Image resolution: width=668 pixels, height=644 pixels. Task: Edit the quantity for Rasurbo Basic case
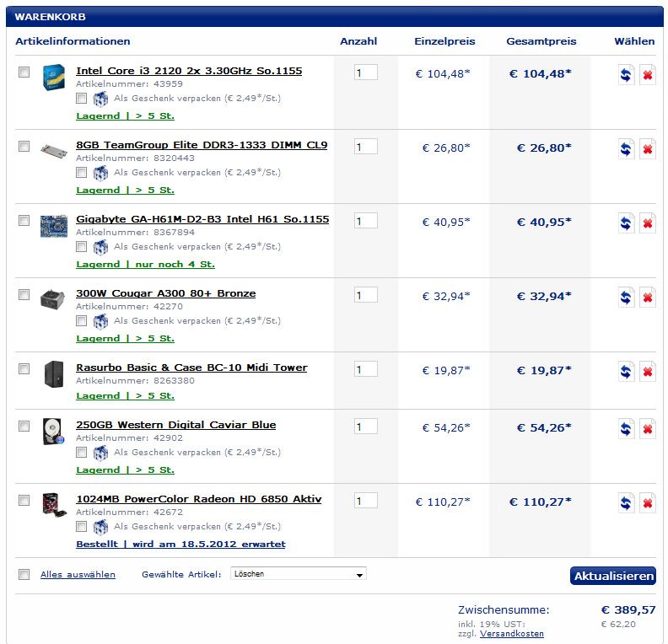(x=365, y=369)
